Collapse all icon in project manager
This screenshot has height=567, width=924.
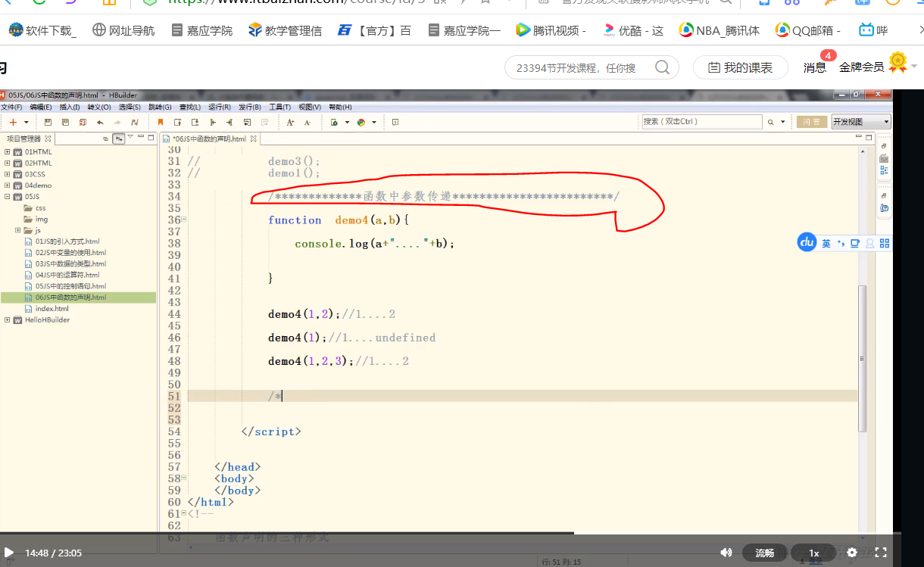106,139
